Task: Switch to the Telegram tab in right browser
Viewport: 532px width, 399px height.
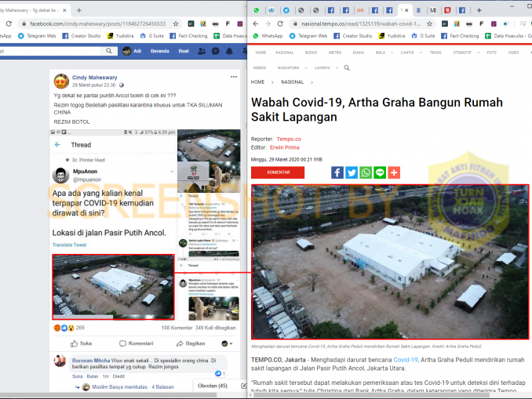Action: point(286,10)
